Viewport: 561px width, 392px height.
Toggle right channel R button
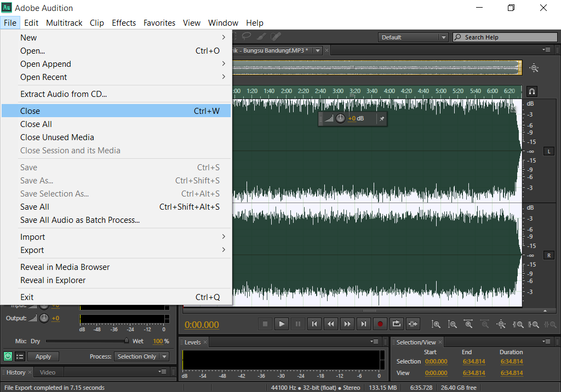[x=549, y=255]
